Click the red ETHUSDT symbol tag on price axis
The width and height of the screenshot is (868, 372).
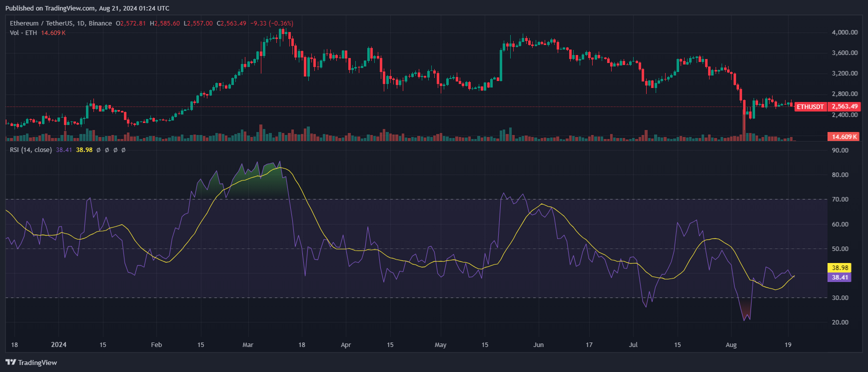pyautogui.click(x=810, y=106)
